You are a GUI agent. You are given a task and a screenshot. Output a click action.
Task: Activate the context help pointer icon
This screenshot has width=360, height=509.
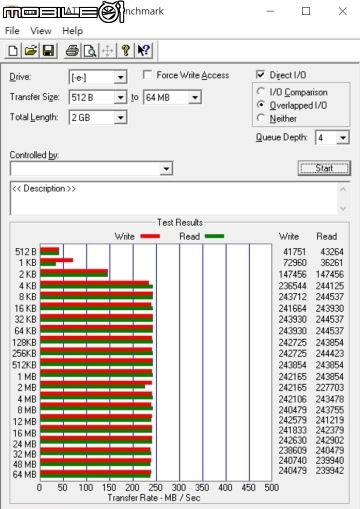point(144,51)
